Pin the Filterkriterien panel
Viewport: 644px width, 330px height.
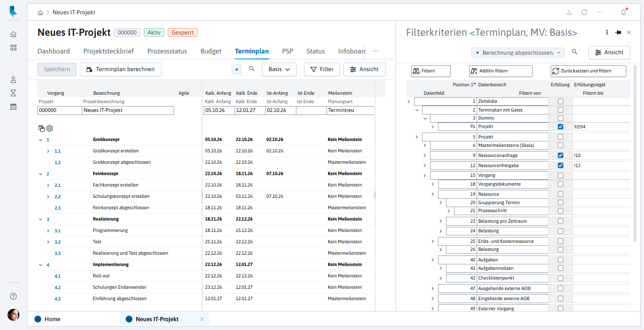618,32
